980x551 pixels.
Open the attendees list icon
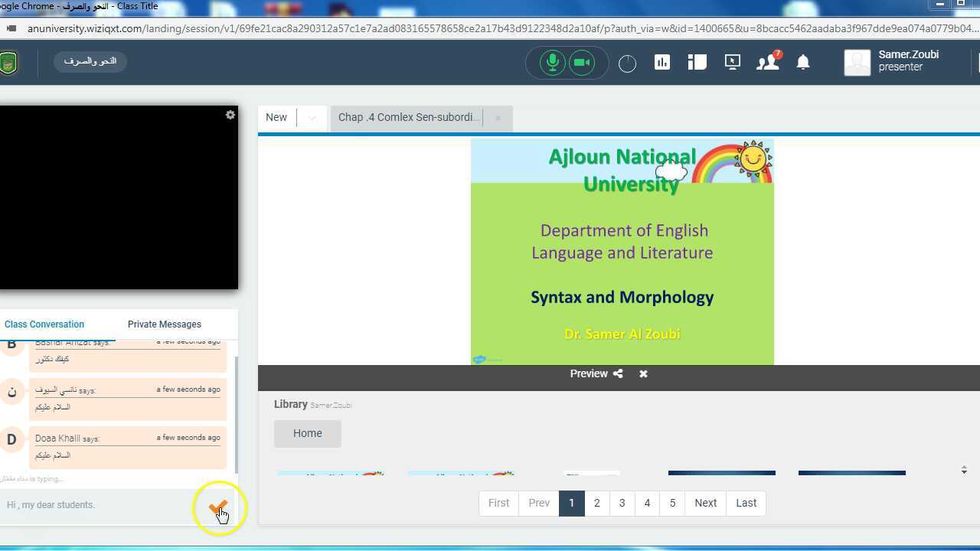pyautogui.click(x=767, y=63)
